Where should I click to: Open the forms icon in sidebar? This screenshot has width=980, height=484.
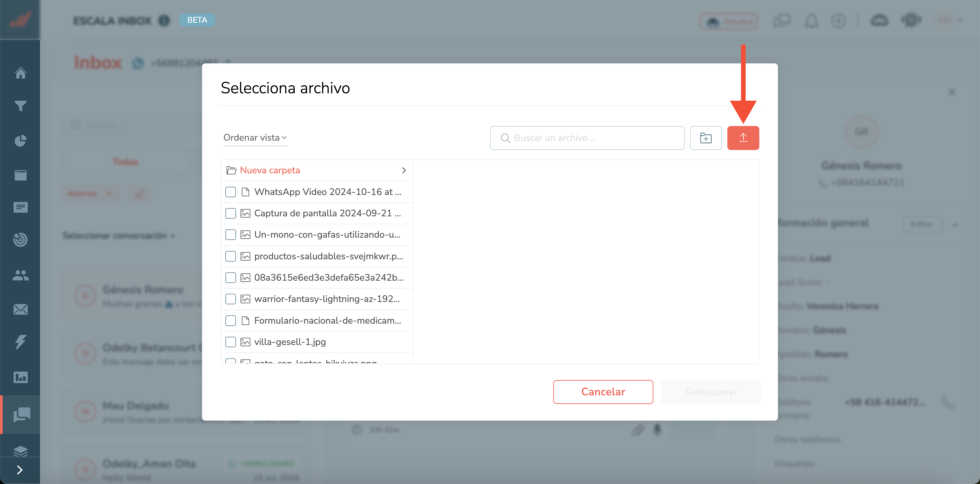tap(20, 207)
